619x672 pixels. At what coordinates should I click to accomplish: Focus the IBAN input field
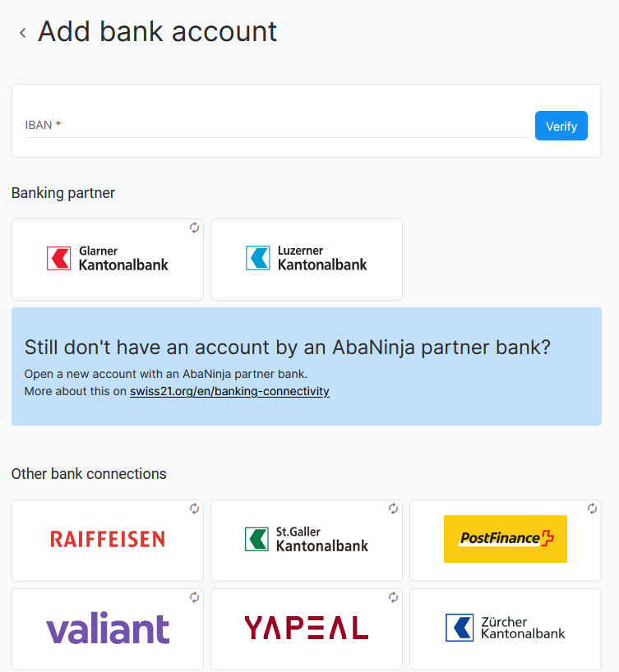pos(276,126)
